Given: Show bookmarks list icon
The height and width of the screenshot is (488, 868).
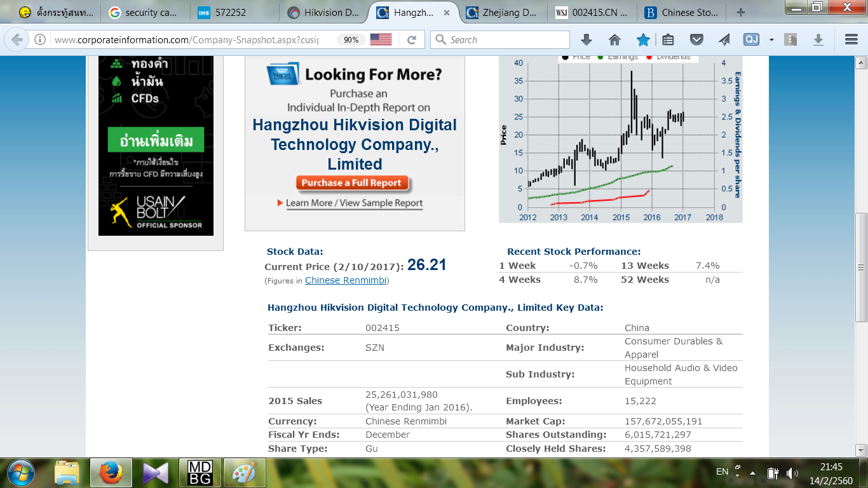Looking at the screenshot, I should tap(668, 39).
